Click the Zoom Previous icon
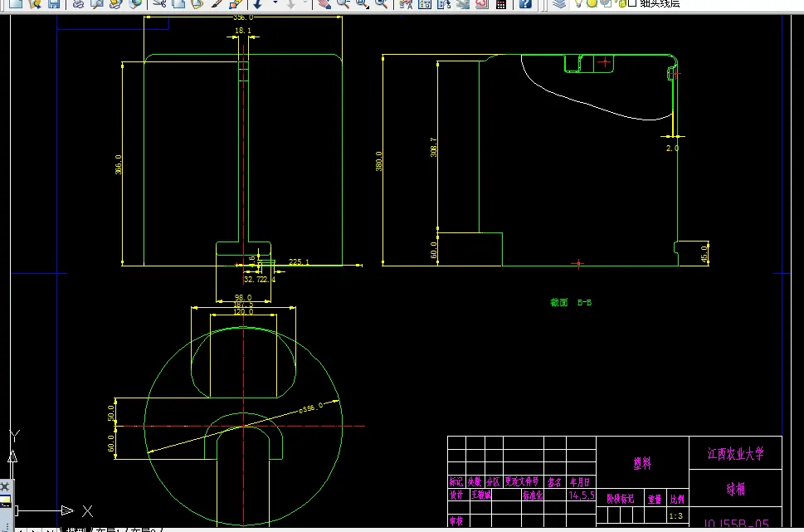 tap(382, 3)
